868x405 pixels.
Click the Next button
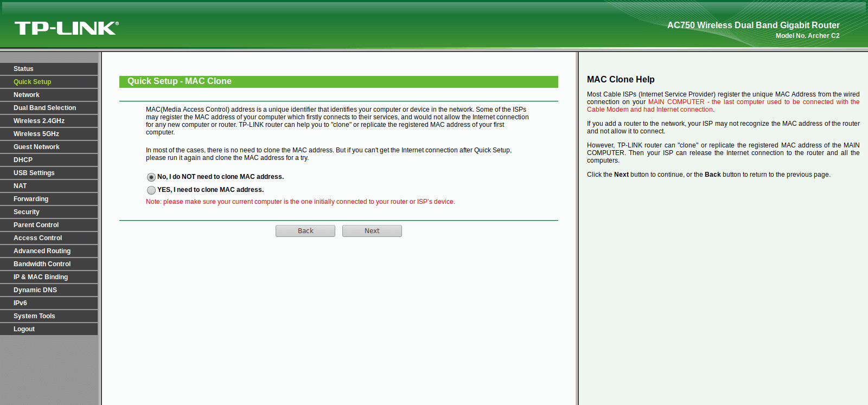pyautogui.click(x=372, y=231)
